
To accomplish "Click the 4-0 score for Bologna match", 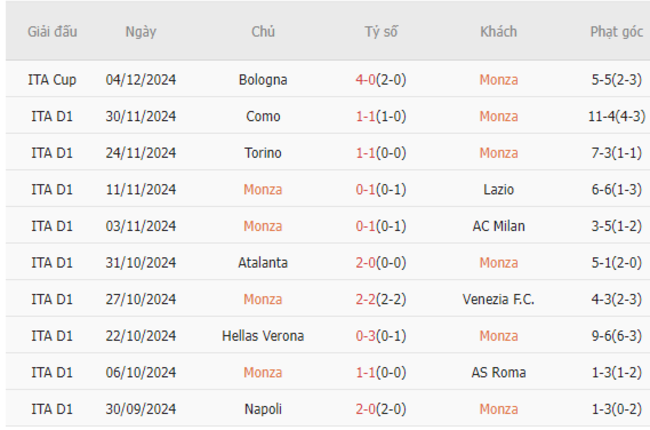I will click(x=365, y=80).
